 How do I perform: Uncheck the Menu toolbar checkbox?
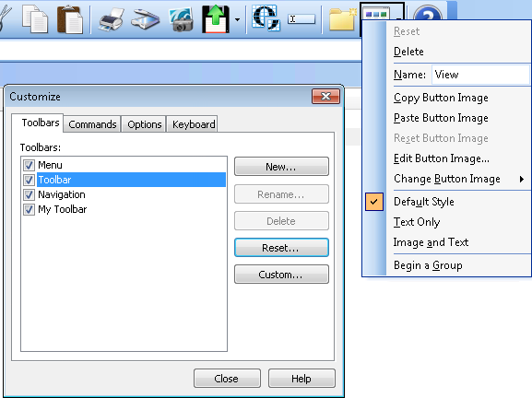tap(29, 166)
